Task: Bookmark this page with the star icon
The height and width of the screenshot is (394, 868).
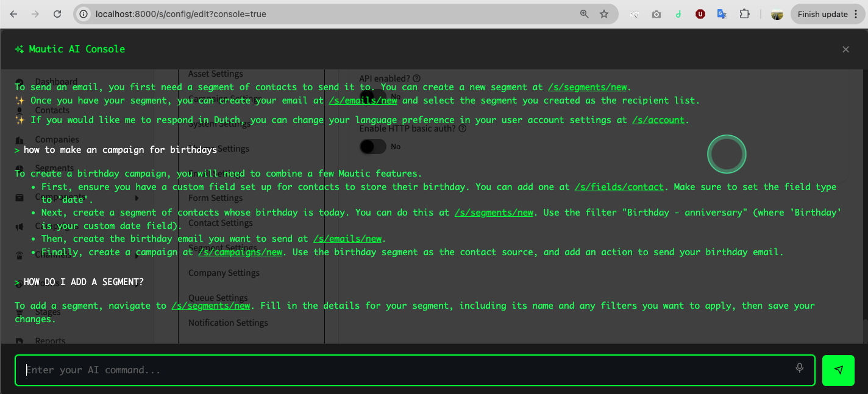Action: 604,14
